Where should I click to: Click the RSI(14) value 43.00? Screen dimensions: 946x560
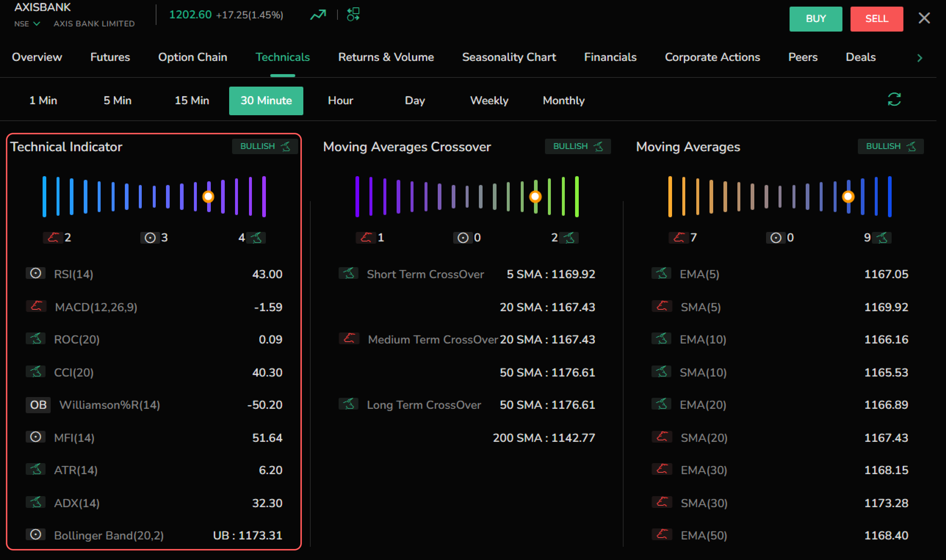(x=267, y=274)
